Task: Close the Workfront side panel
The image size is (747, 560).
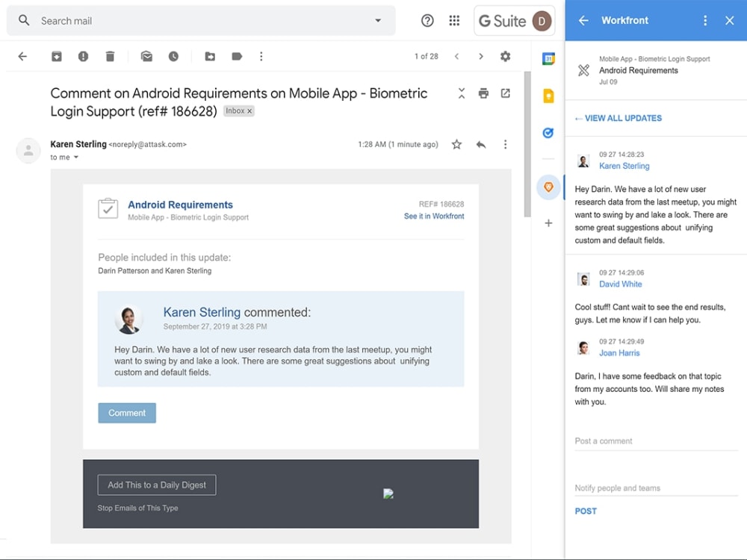Action: click(x=729, y=20)
